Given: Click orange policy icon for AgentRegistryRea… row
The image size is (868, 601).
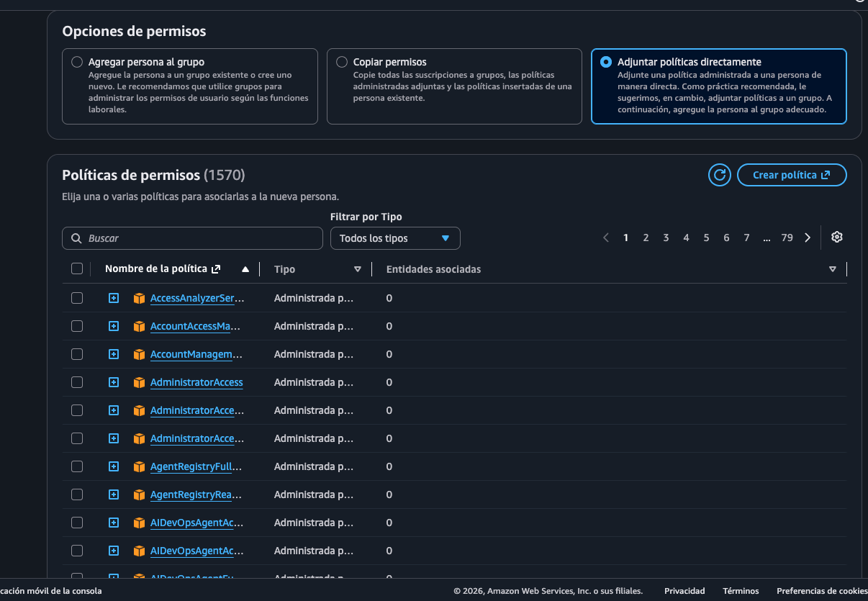Looking at the screenshot, I should 139,494.
